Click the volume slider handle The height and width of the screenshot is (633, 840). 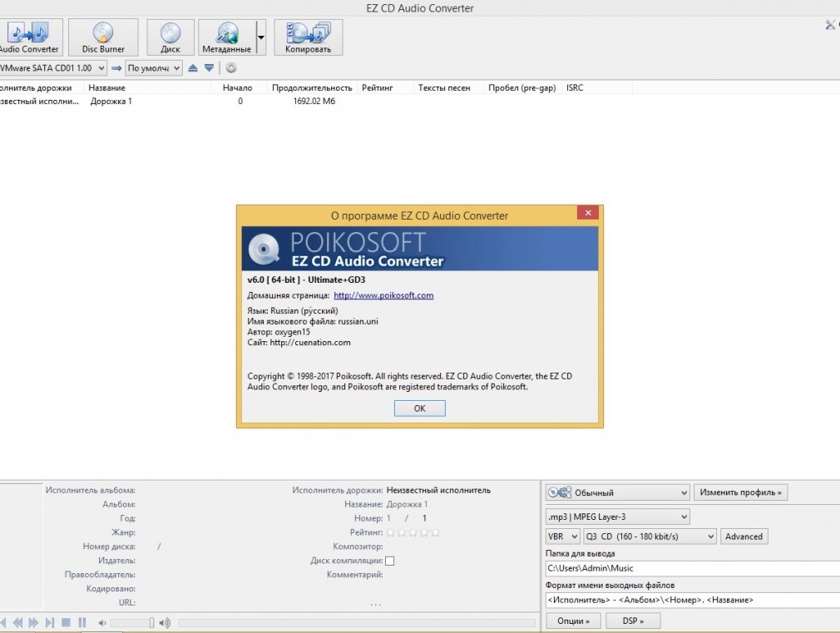(x=151, y=622)
